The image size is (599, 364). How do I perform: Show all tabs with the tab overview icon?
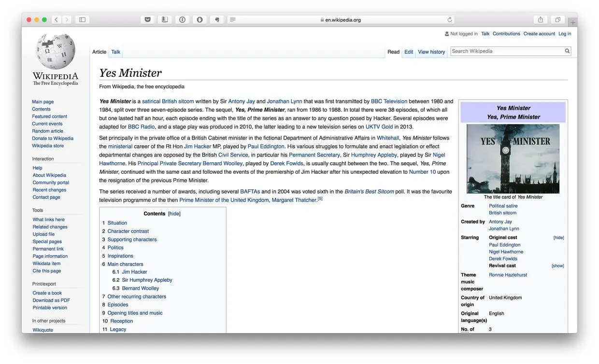point(558,20)
